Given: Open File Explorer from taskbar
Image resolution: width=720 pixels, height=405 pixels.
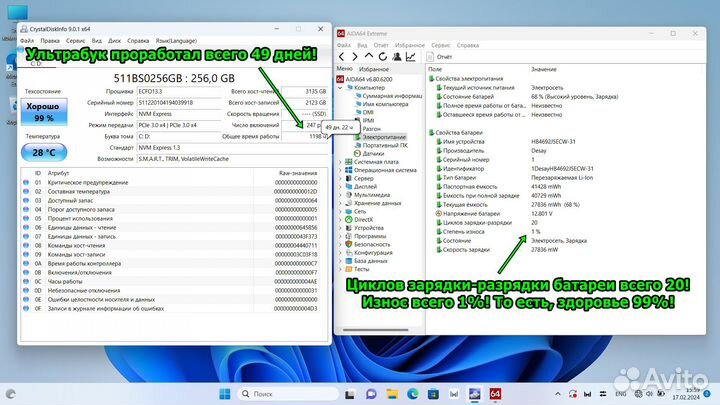Looking at the screenshot, I should (x=392, y=394).
